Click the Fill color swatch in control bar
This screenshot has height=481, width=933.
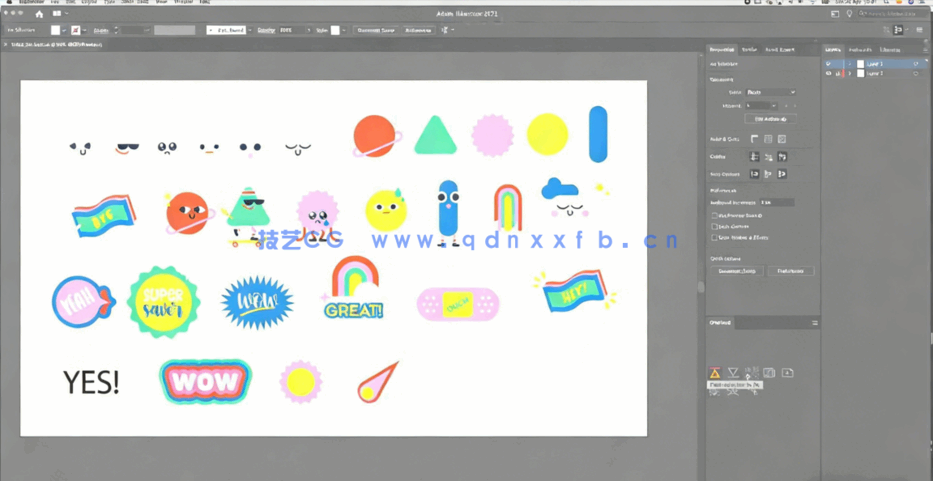[56, 31]
